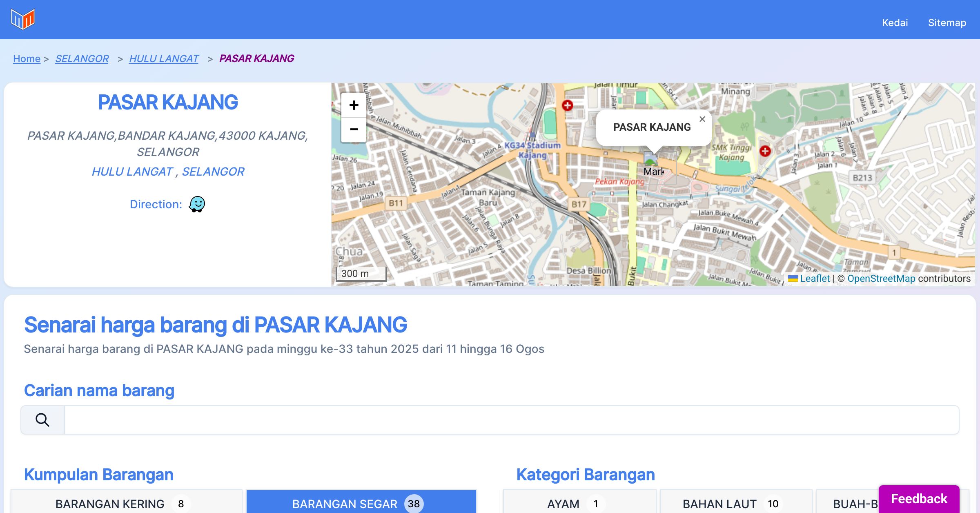The height and width of the screenshot is (513, 980).
Task: Click the search magnifier icon
Action: click(x=42, y=420)
